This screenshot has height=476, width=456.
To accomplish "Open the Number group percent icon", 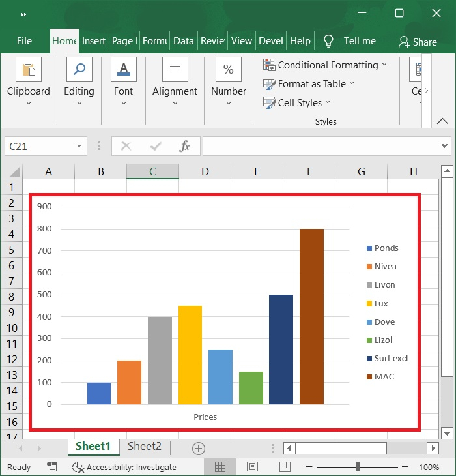I will tap(229, 69).
